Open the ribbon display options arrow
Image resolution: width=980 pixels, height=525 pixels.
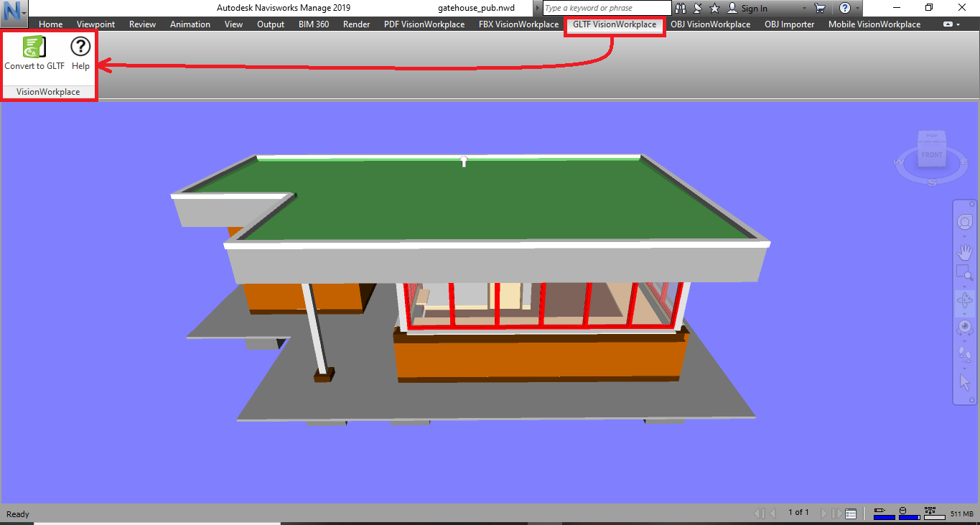pos(958,24)
